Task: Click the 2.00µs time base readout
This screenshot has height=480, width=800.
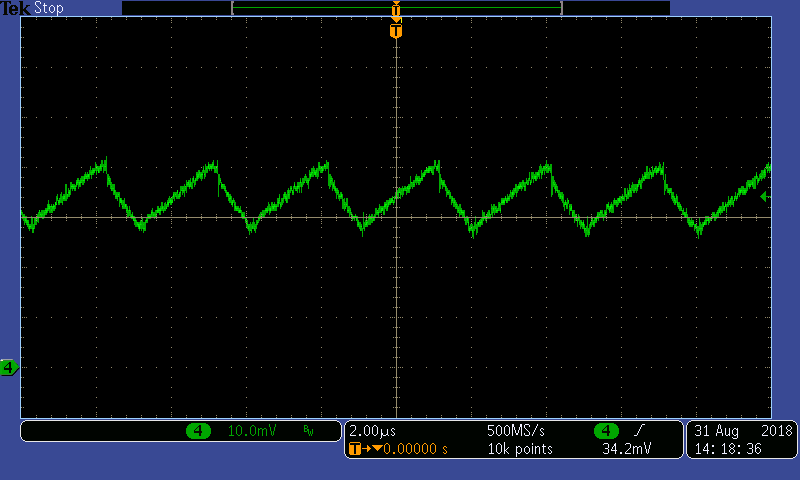Action: pos(372,431)
